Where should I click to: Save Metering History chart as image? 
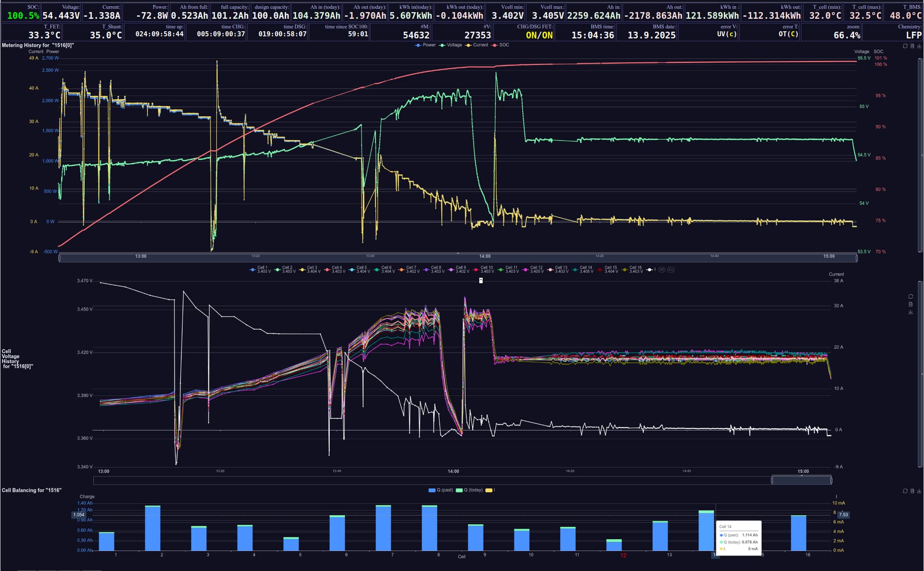pos(919,46)
